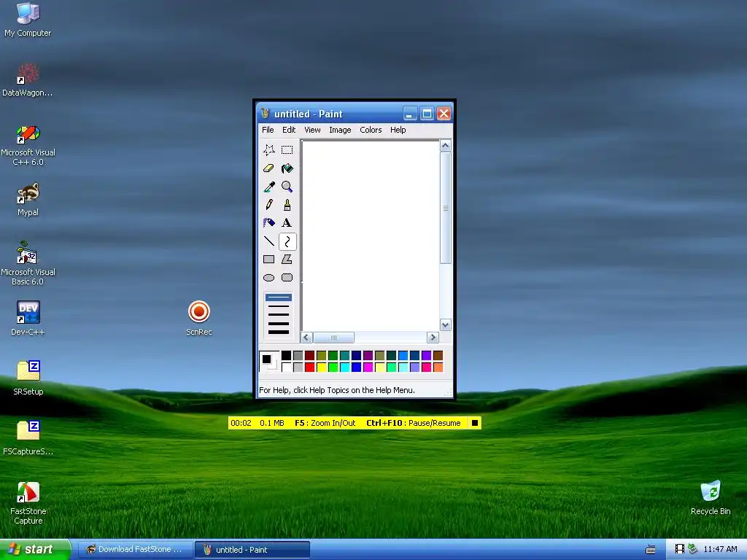Select the straight Line tool
Viewport: 747px width, 560px height.
pos(268,241)
